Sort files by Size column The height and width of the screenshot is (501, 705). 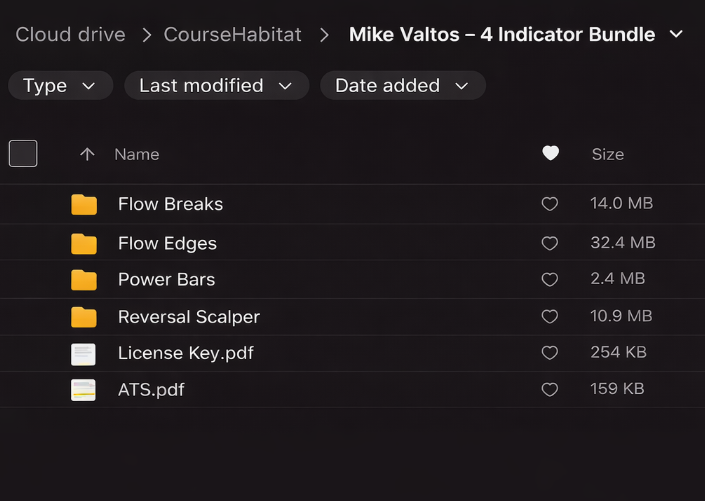[607, 154]
